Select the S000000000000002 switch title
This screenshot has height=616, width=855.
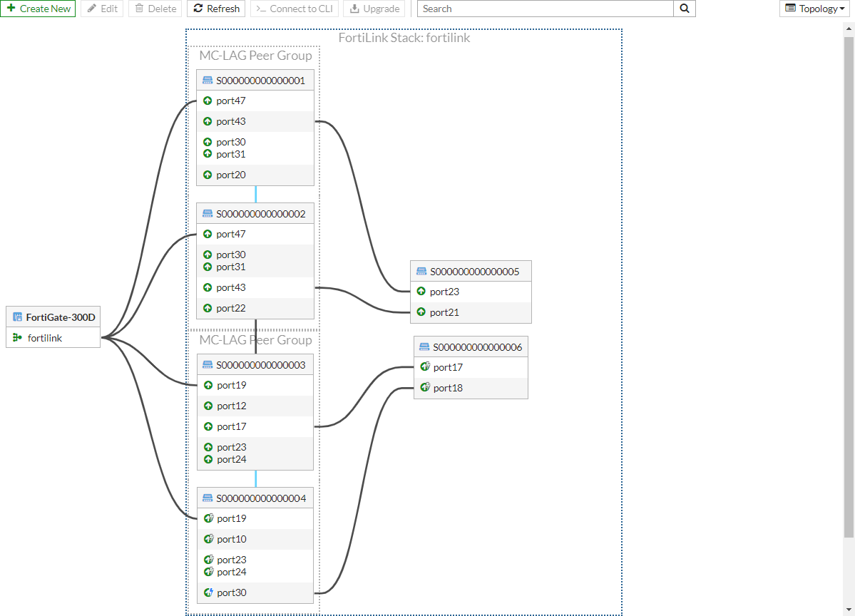(x=261, y=214)
